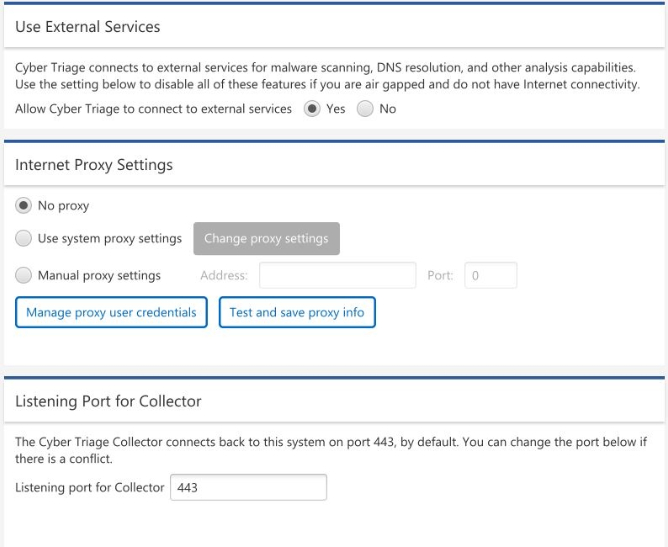Enable Use system proxy settings option
Image resolution: width=668 pixels, height=547 pixels.
coord(25,239)
